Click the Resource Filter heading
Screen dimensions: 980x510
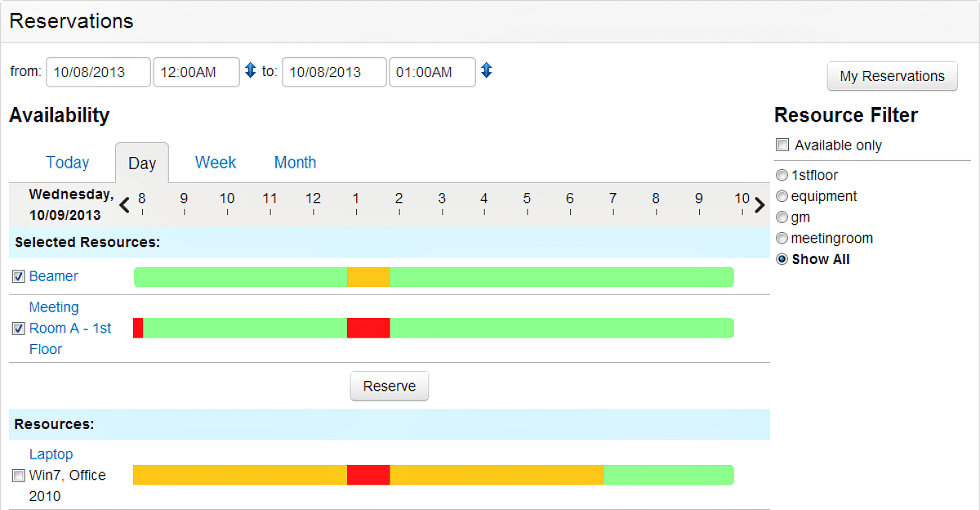point(846,115)
